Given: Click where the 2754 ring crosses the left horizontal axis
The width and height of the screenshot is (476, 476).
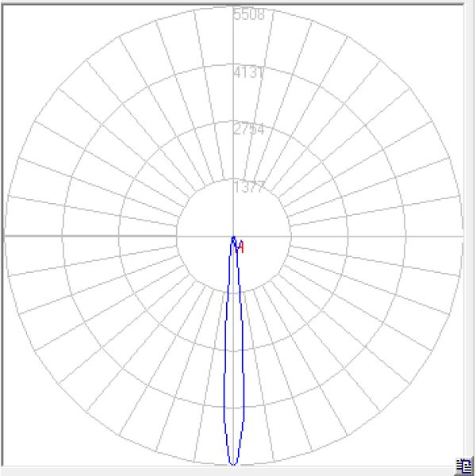Looking at the screenshot, I should coord(119,236).
